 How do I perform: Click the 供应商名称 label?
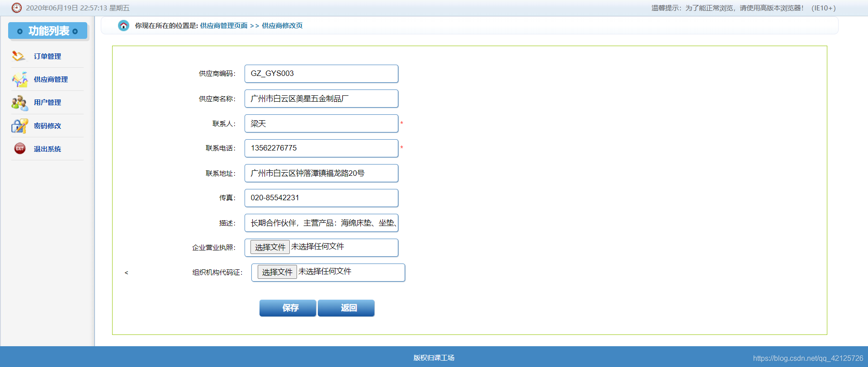pyautogui.click(x=217, y=99)
